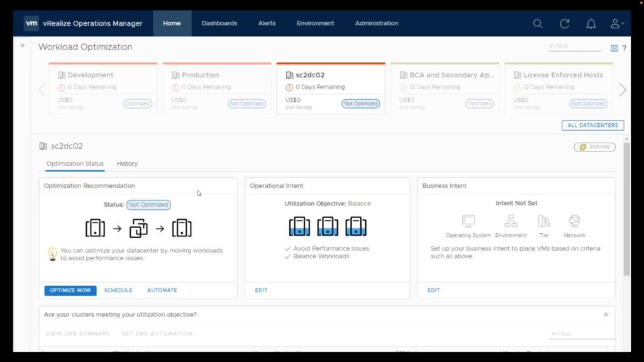
Task: Open the user account menu
Action: tap(617, 24)
